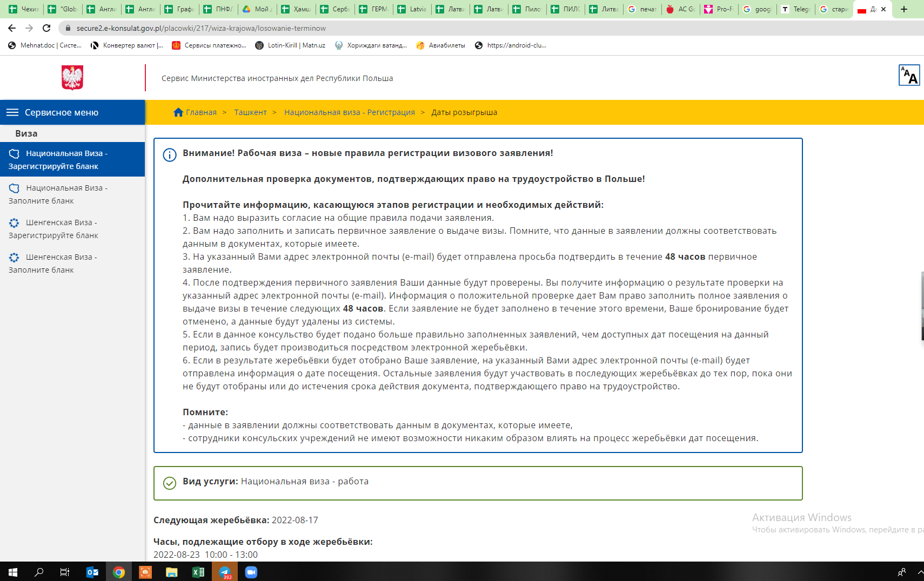The width and height of the screenshot is (924, 581).
Task: Open Excel from the taskbar
Action: tap(198, 572)
